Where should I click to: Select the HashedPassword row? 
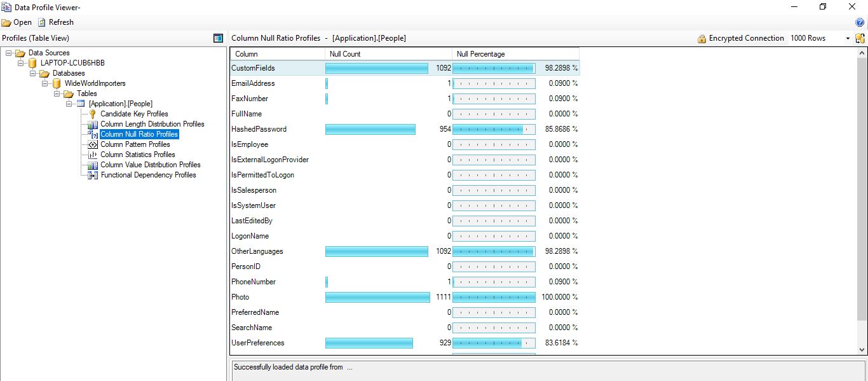click(405, 129)
